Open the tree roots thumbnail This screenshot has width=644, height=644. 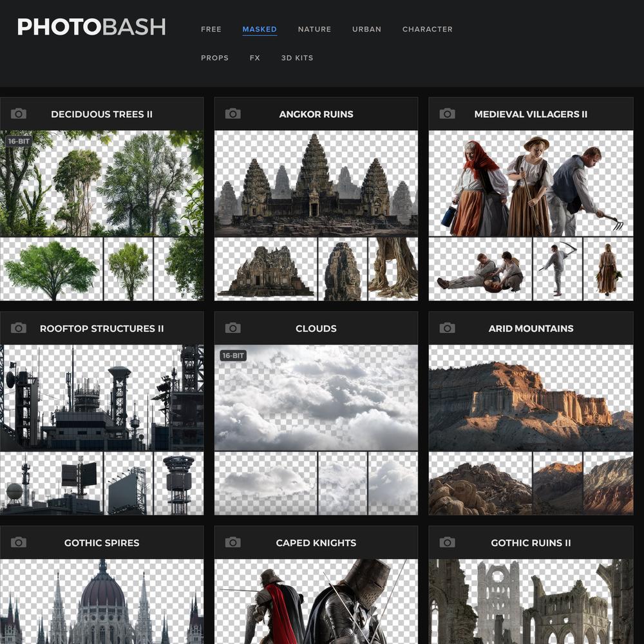(x=393, y=269)
